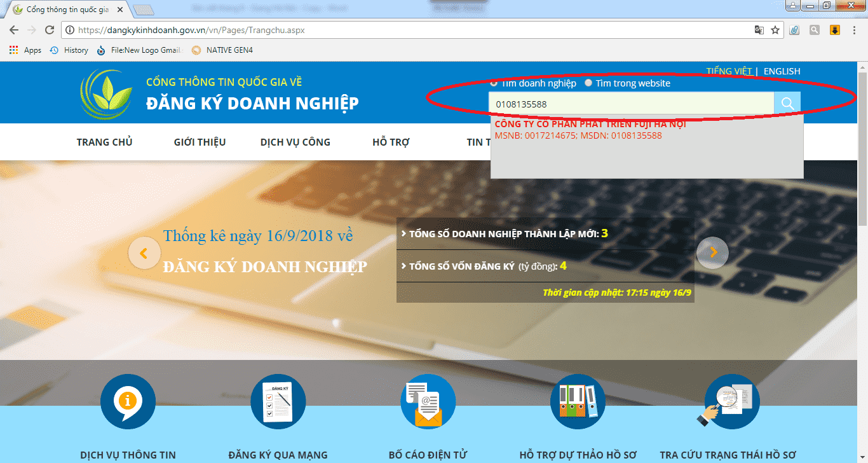Click the page vertical scrollbar thumb
The height and width of the screenshot is (463, 868).
(x=862, y=148)
